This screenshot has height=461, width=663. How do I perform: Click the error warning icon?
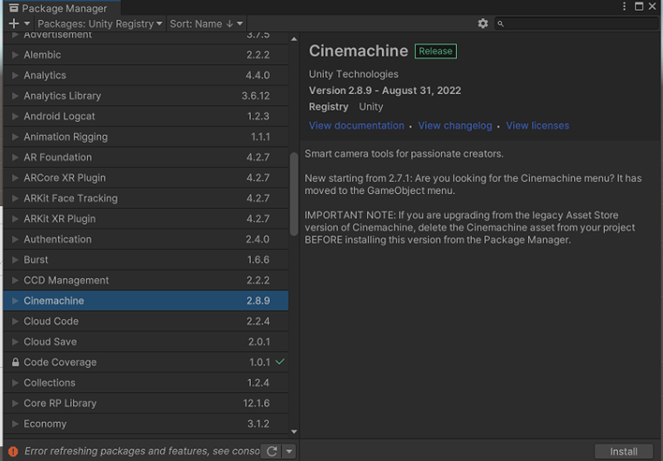[x=14, y=451]
